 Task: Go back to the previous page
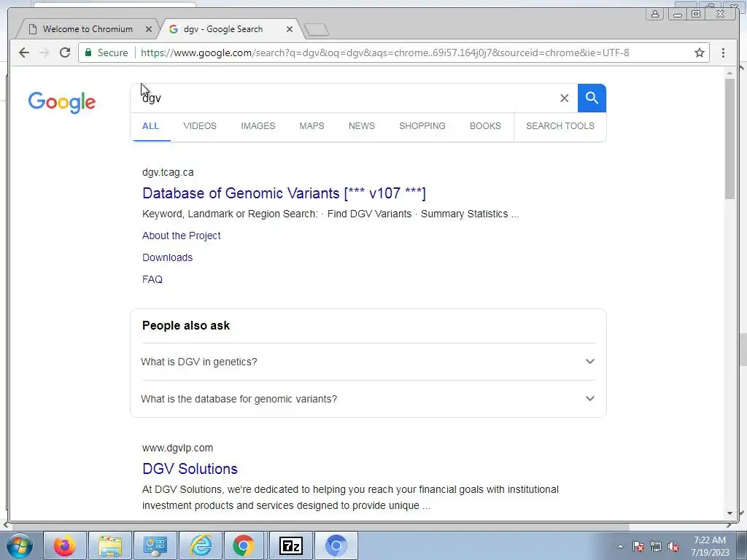coord(24,52)
